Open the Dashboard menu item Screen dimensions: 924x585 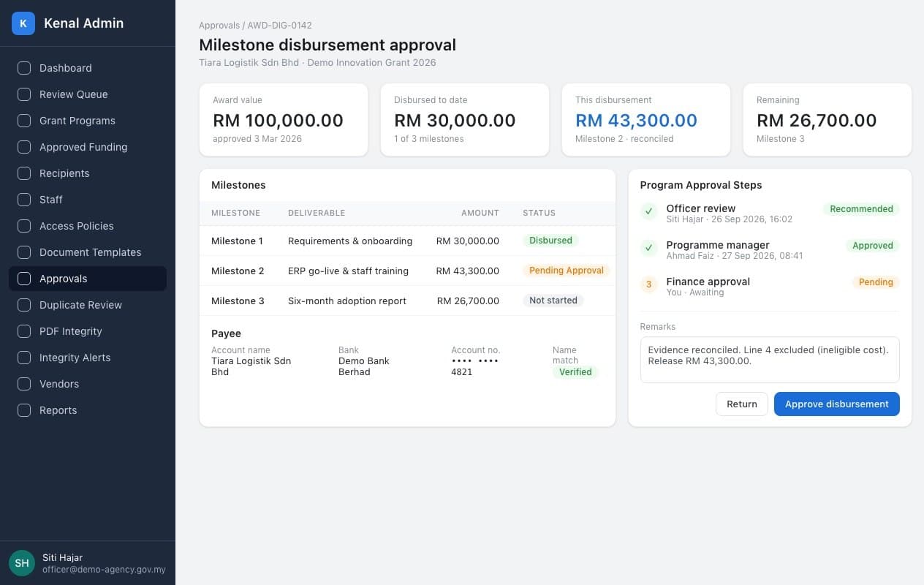point(88,68)
